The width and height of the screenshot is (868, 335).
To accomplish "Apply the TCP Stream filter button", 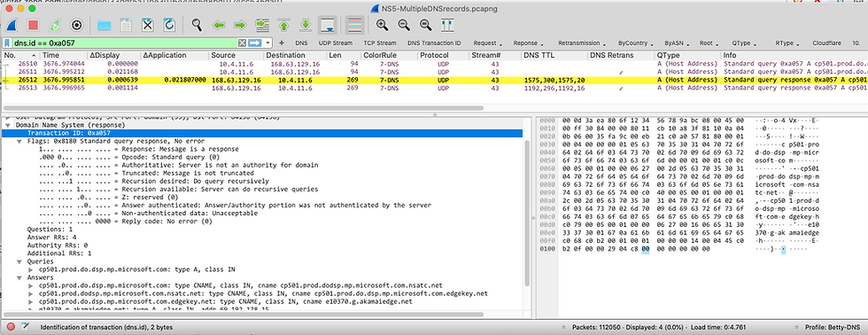I will tap(380, 43).
